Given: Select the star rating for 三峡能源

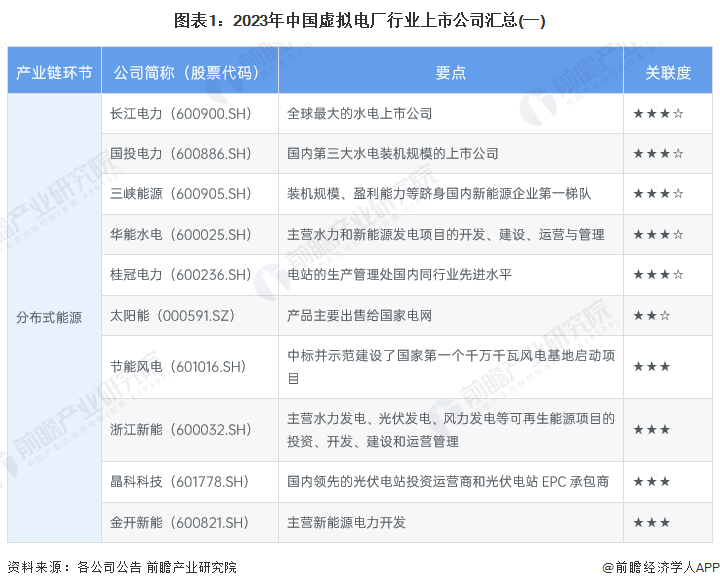Looking at the screenshot, I should [x=658, y=194].
